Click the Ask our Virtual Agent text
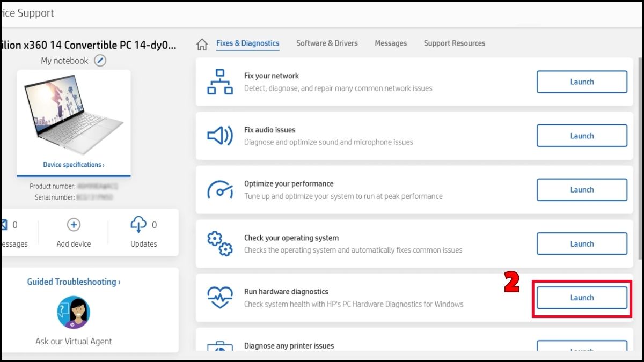644x362 pixels. point(74,341)
